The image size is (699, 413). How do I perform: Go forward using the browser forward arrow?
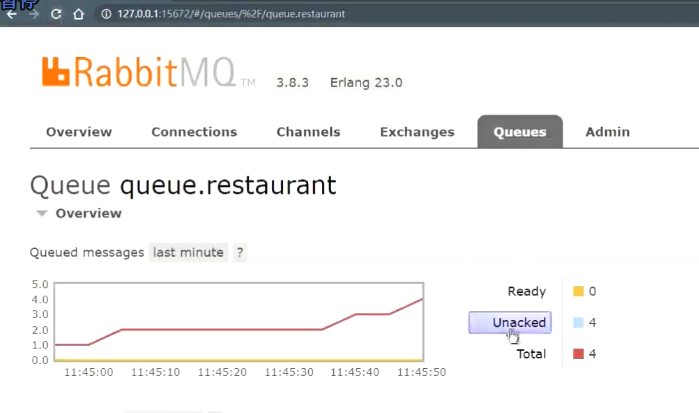pos(34,14)
